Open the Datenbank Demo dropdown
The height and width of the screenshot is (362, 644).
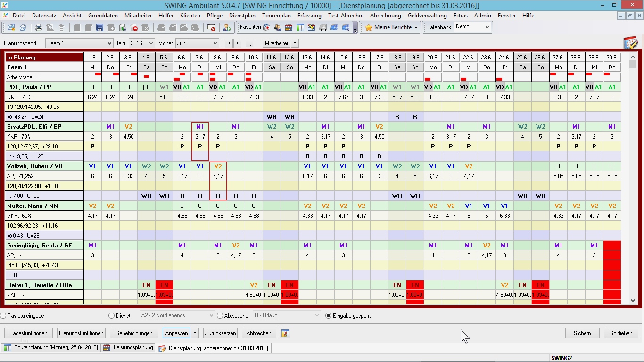[x=472, y=27]
